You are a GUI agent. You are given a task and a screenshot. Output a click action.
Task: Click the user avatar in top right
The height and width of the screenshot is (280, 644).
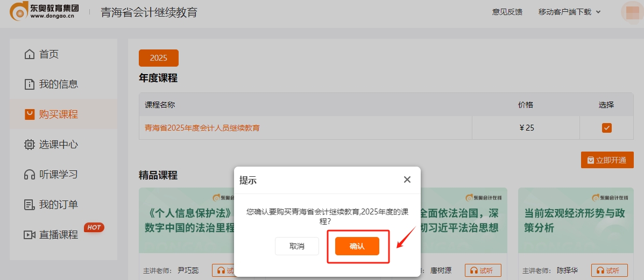click(x=632, y=12)
